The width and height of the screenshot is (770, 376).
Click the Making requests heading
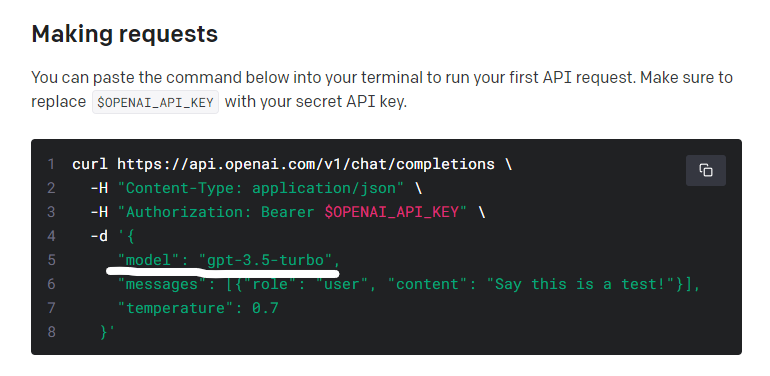tap(125, 34)
